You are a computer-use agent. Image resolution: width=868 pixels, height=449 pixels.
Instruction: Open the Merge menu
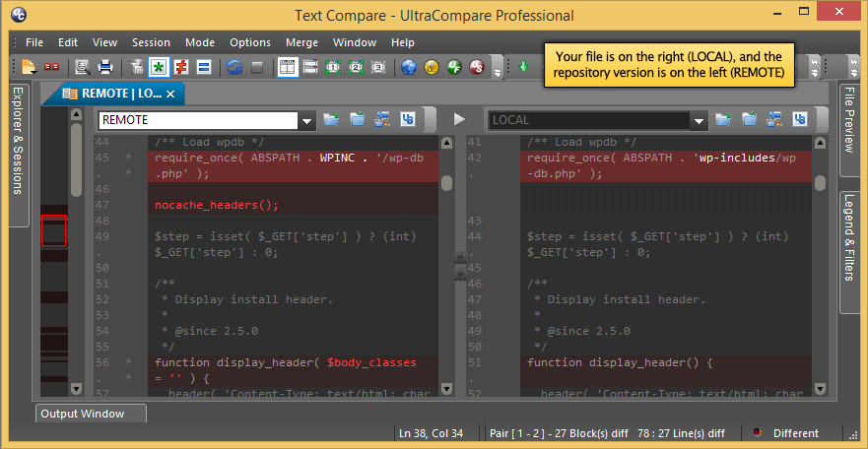tap(301, 42)
